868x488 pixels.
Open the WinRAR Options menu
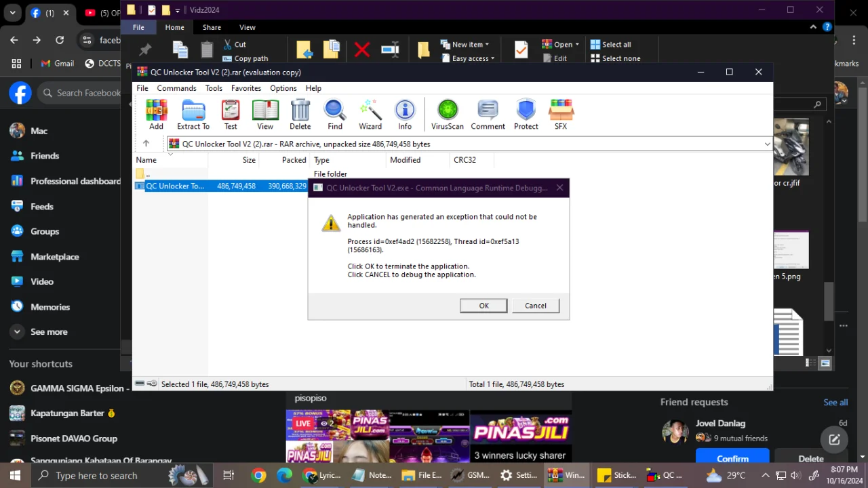point(283,88)
